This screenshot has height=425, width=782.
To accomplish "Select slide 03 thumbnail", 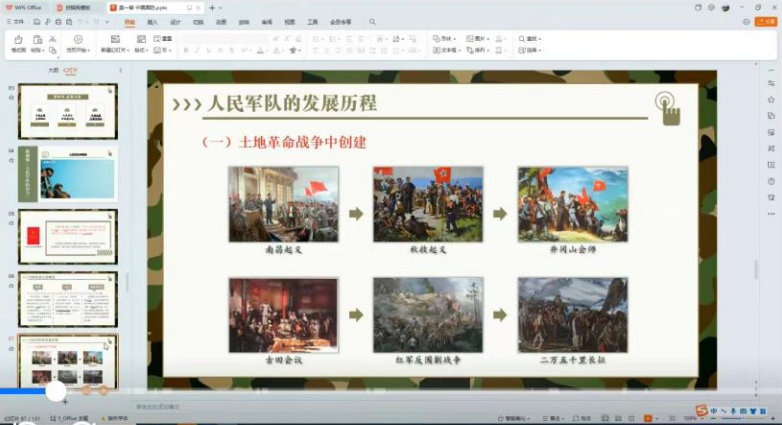I will (68, 111).
